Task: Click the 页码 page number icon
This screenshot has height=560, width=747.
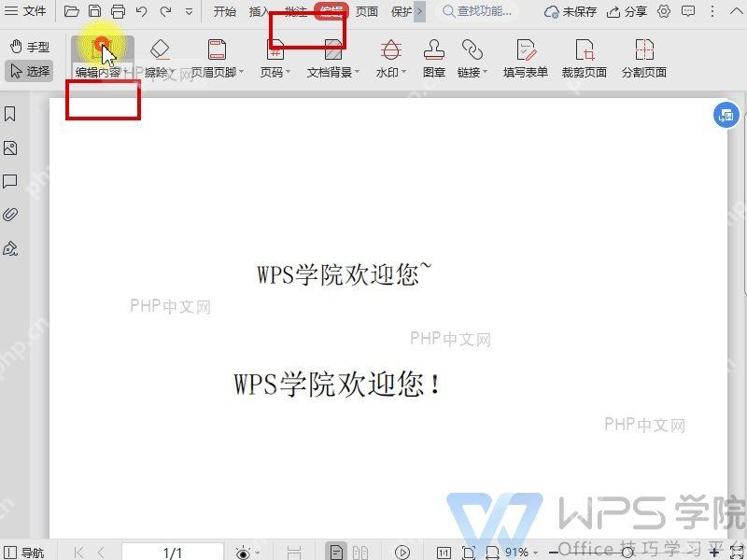Action: (x=275, y=49)
